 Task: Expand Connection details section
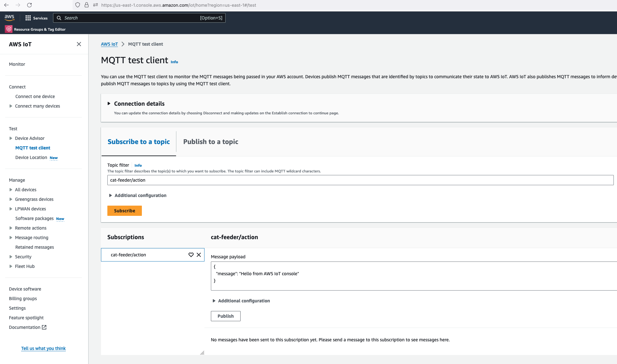click(x=109, y=103)
